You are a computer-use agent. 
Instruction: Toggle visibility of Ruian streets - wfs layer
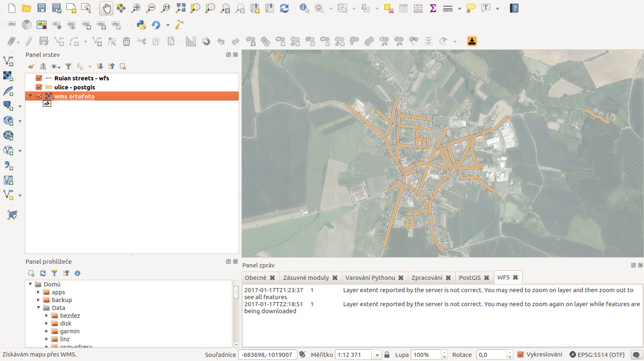[39, 78]
